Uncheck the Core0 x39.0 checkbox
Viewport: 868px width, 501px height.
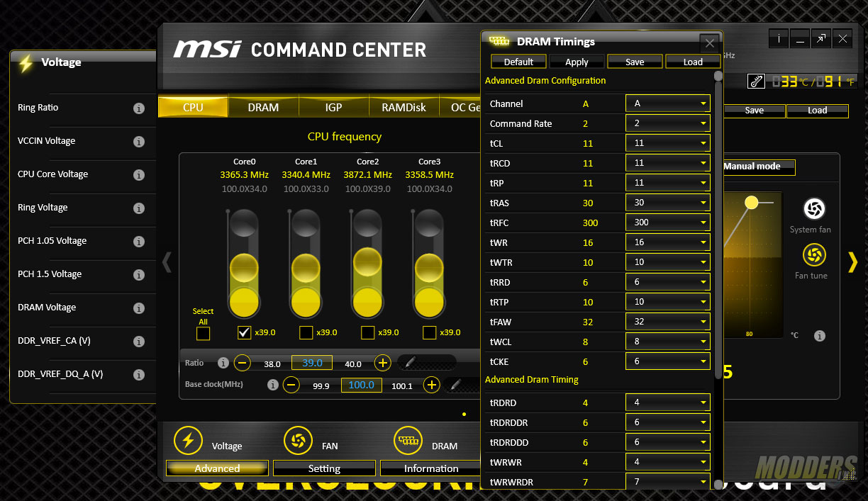click(244, 332)
